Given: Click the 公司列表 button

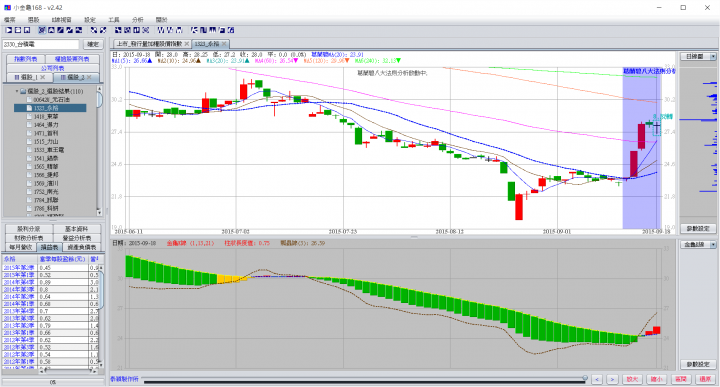Looking at the screenshot, I should point(53,68).
